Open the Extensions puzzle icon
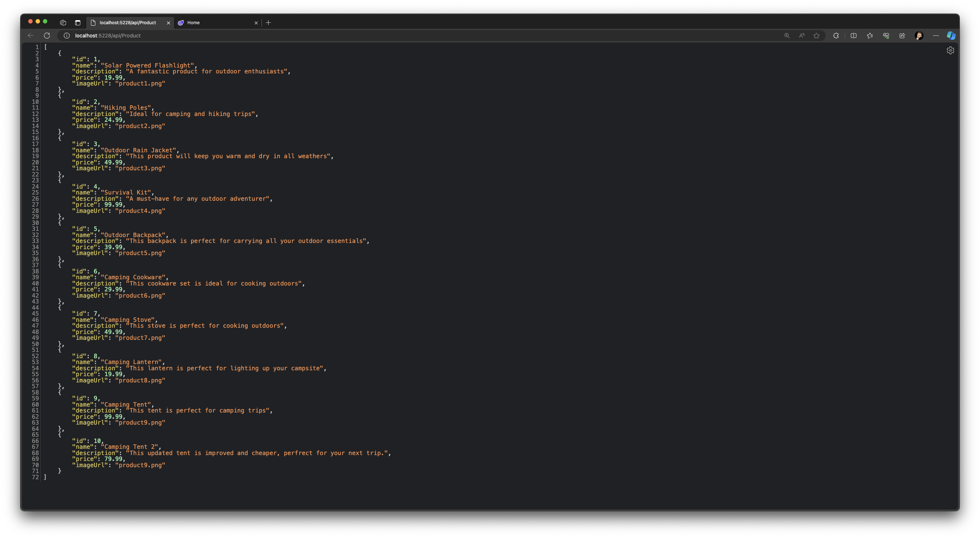The height and width of the screenshot is (538, 980). tap(836, 35)
